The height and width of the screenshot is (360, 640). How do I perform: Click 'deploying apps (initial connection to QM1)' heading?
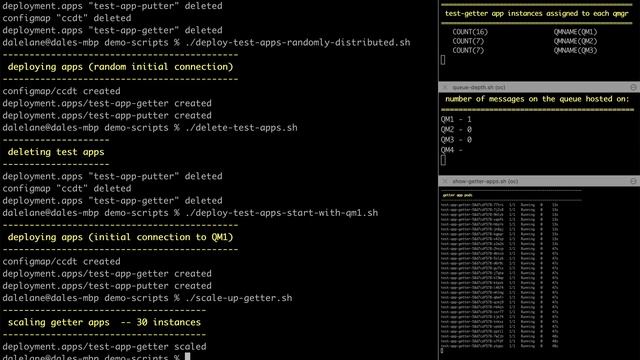[120, 237]
